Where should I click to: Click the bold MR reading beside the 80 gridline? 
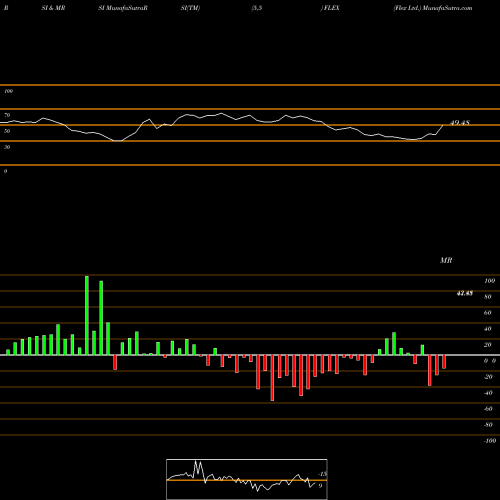click(464, 293)
